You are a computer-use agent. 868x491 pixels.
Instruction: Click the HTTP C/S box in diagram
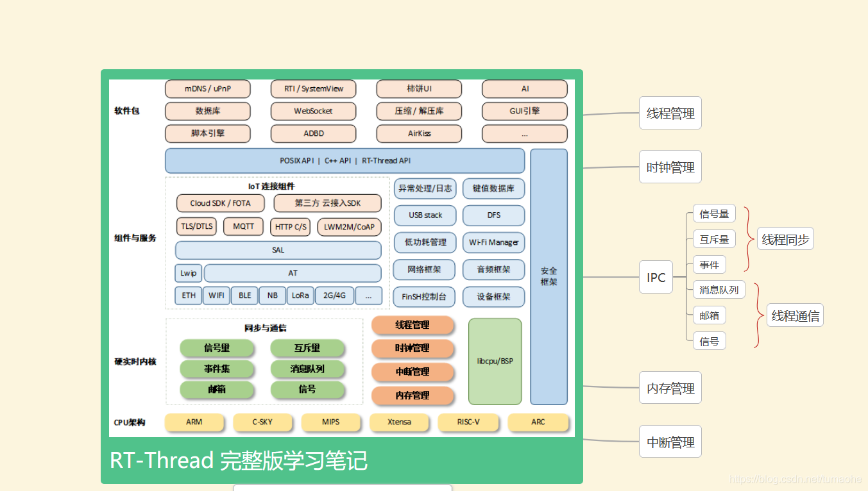[291, 227]
